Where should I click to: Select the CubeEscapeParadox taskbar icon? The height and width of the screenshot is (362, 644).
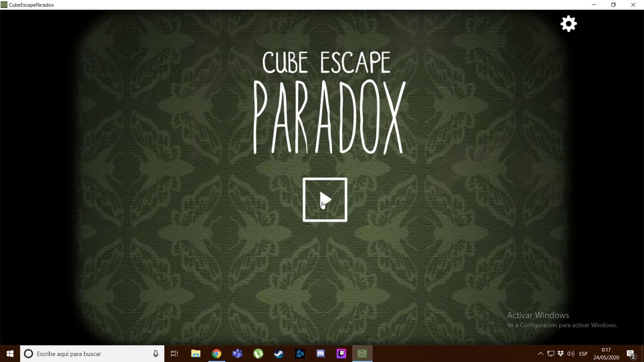point(362,354)
